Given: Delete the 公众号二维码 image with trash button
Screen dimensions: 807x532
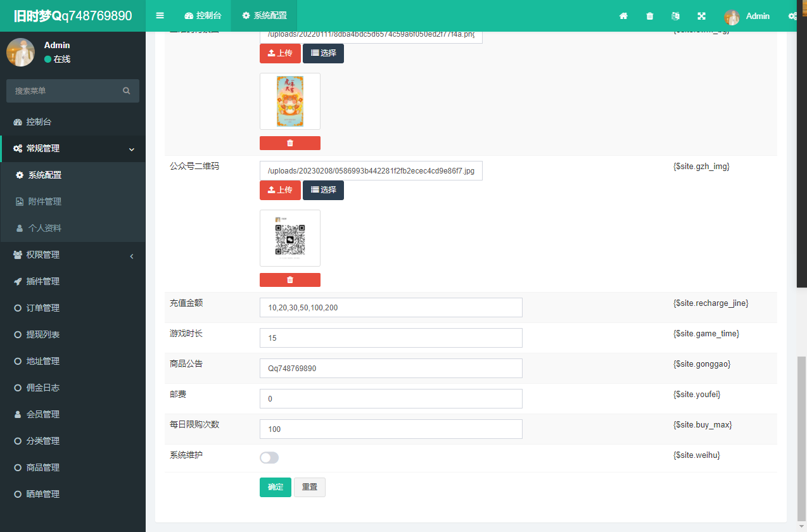Looking at the screenshot, I should [x=289, y=280].
